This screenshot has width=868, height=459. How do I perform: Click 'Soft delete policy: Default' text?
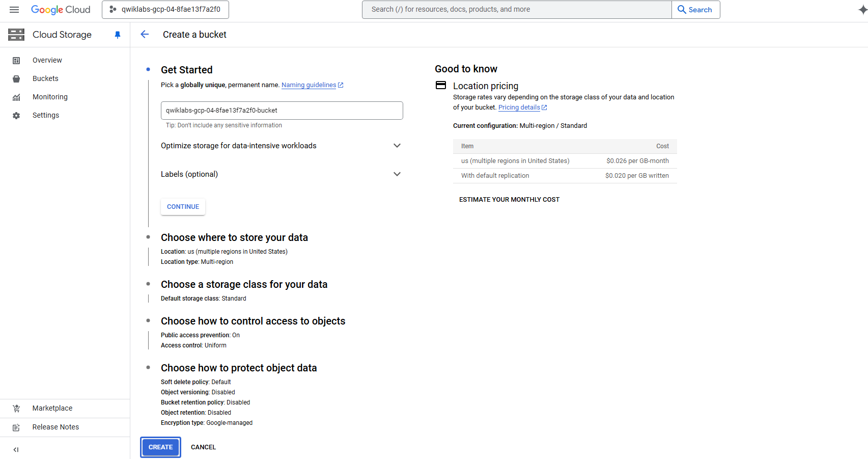click(x=195, y=382)
